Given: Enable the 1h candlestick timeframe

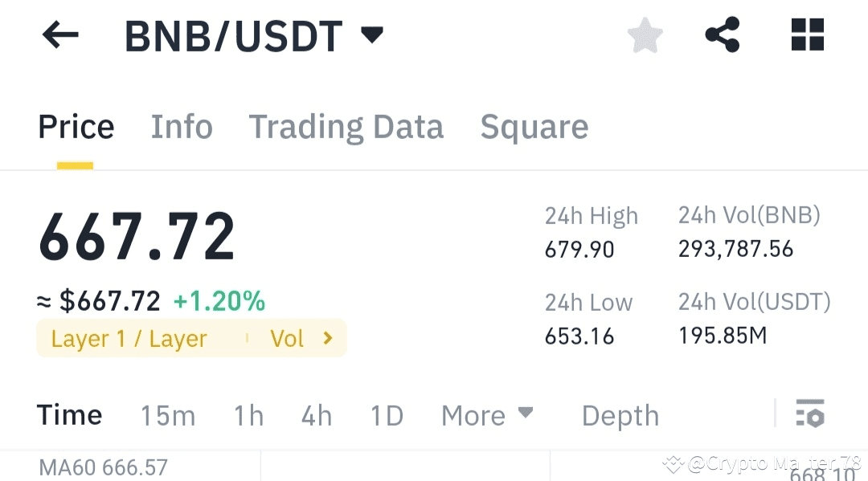Looking at the screenshot, I should [x=248, y=415].
